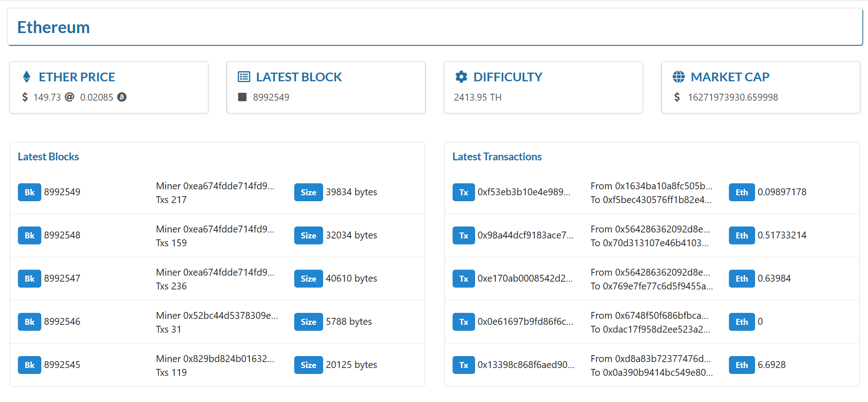Click the Txs 217 count
Viewport: 868px width, 402px height.
(x=171, y=200)
